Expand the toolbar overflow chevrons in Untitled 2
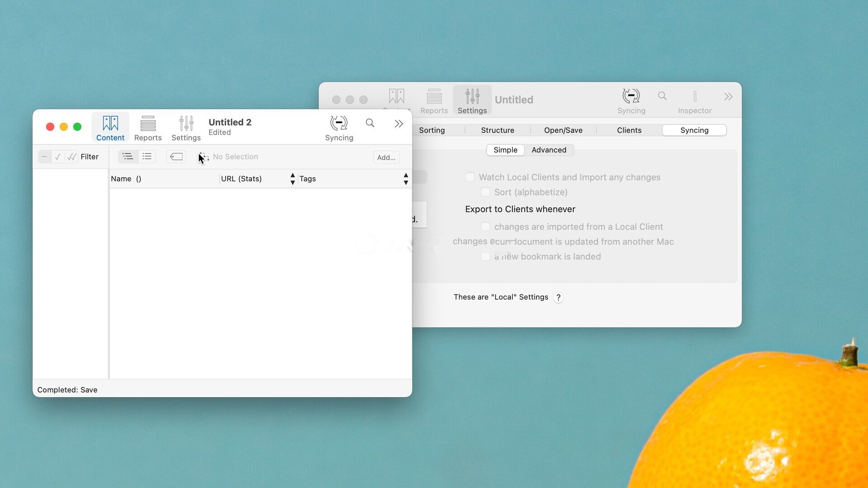The width and height of the screenshot is (868, 488). [x=398, y=124]
